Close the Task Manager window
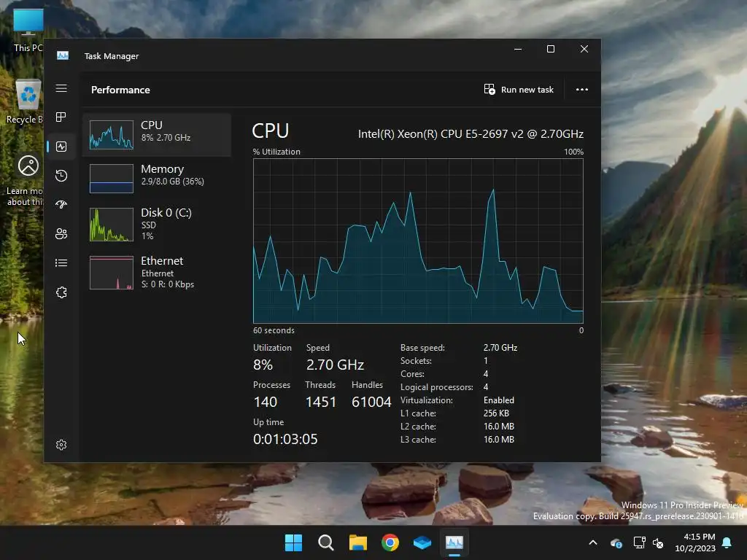The width and height of the screenshot is (747, 560). (584, 49)
